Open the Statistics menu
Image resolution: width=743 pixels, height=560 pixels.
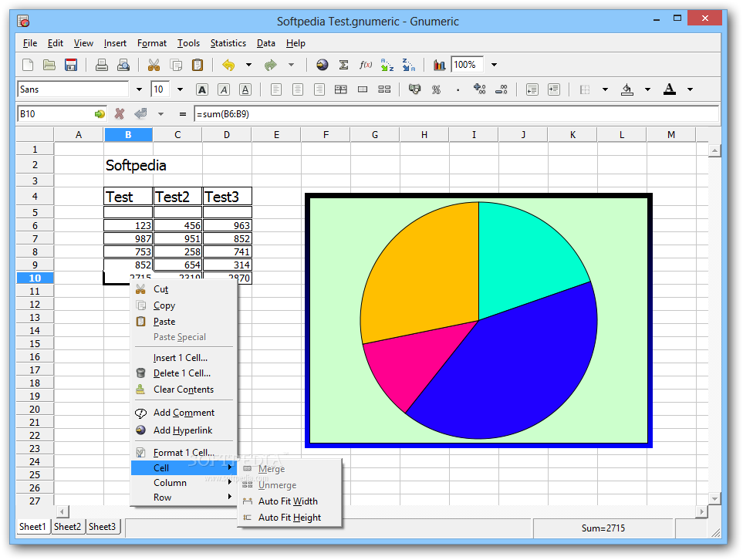[228, 43]
